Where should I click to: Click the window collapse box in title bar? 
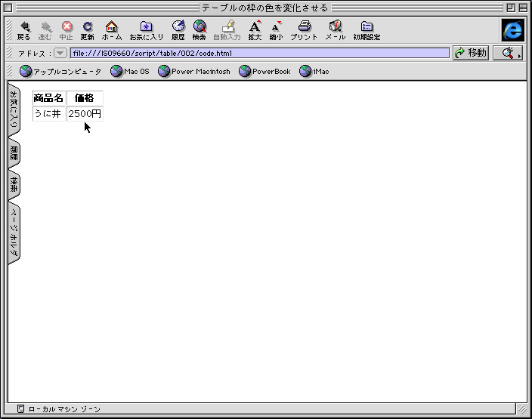(523, 8)
